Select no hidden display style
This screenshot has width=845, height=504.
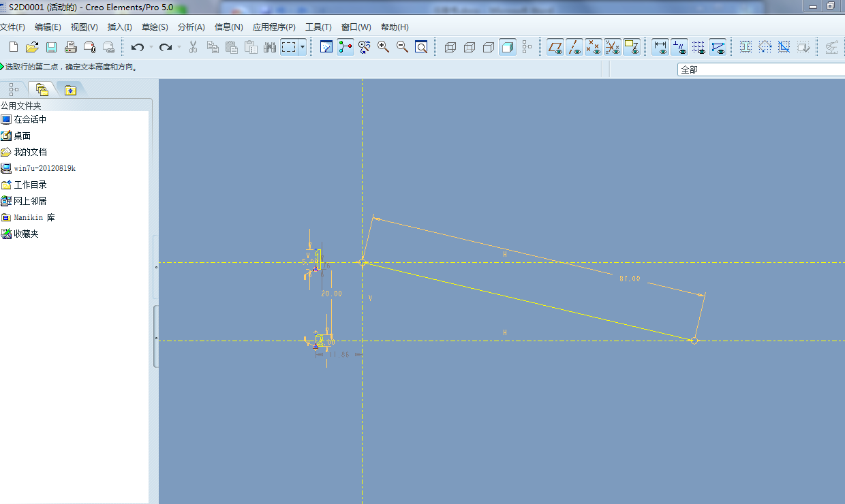(488, 47)
